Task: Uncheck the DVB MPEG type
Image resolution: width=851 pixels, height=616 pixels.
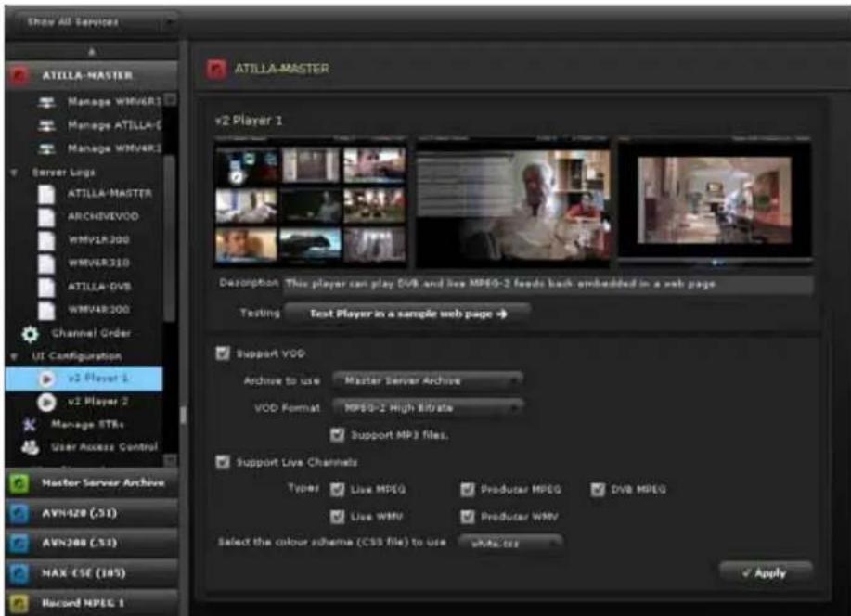Action: [598, 490]
